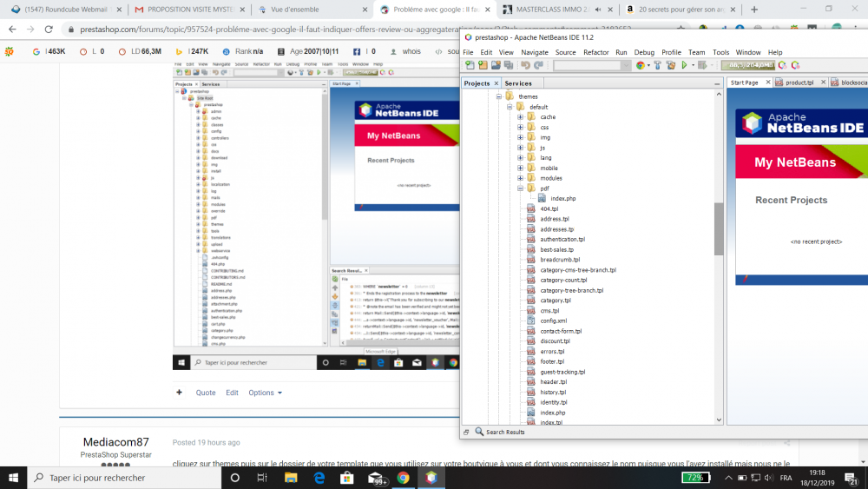Expand the css folder in Projects tree
Image resolution: width=868 pixels, height=489 pixels.
tap(520, 128)
